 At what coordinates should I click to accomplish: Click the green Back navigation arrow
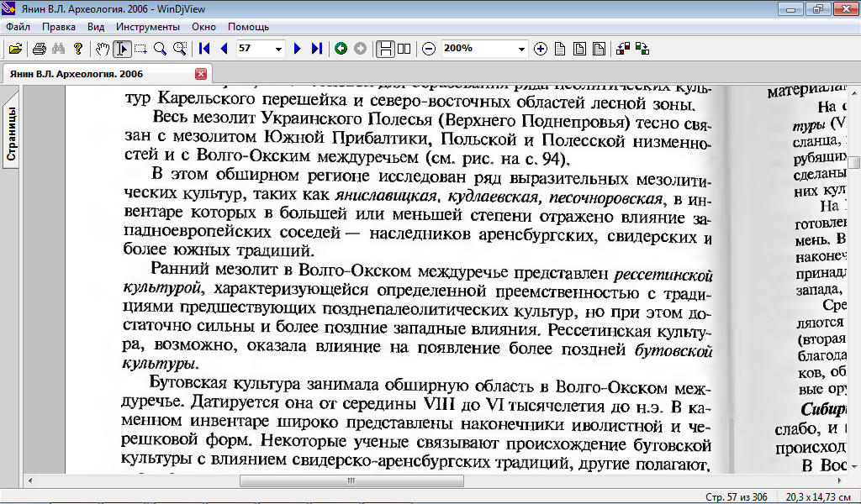coord(341,49)
